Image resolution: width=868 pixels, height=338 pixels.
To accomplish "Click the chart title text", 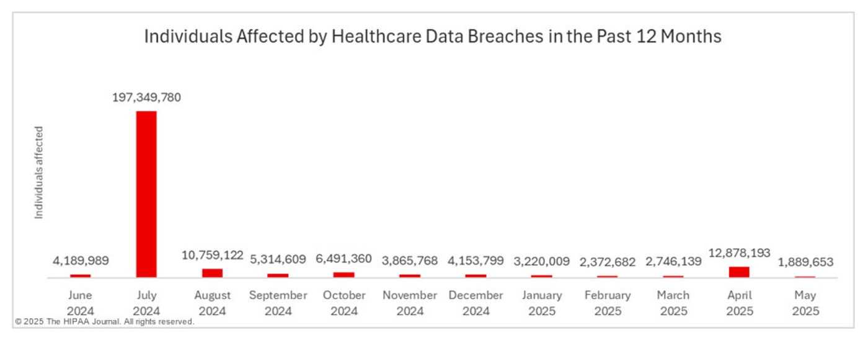I will 433,37.
